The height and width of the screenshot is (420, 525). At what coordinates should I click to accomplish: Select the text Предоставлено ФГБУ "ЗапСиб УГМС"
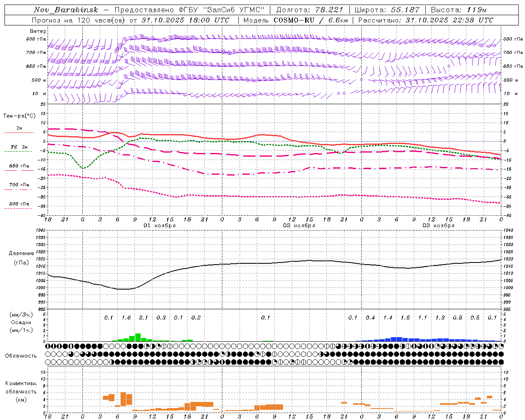click(x=189, y=10)
